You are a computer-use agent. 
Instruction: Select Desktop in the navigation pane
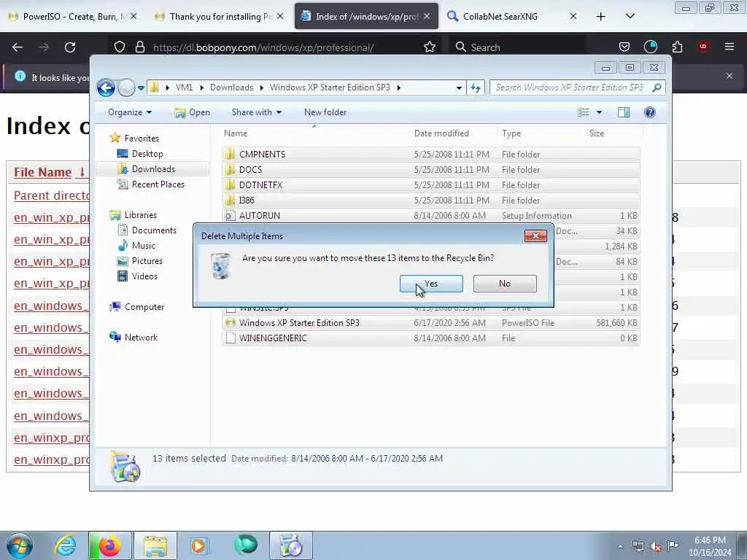point(147,154)
